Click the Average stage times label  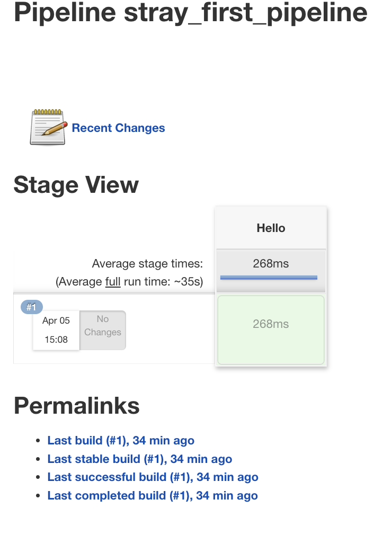[147, 263]
